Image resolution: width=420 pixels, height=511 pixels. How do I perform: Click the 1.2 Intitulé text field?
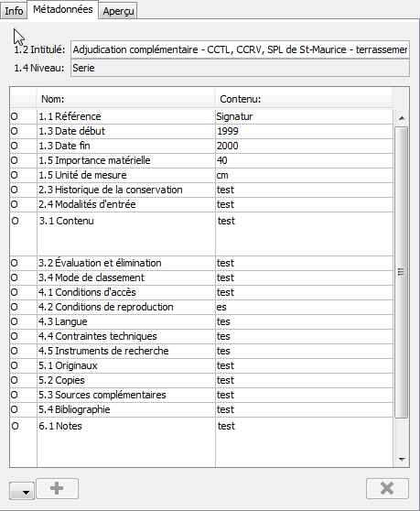pos(240,49)
